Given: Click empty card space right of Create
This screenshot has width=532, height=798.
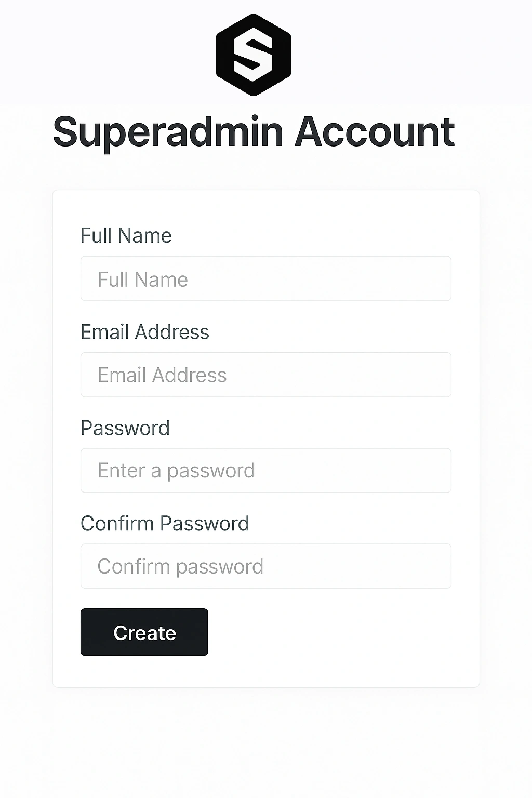Looking at the screenshot, I should 338,632.
